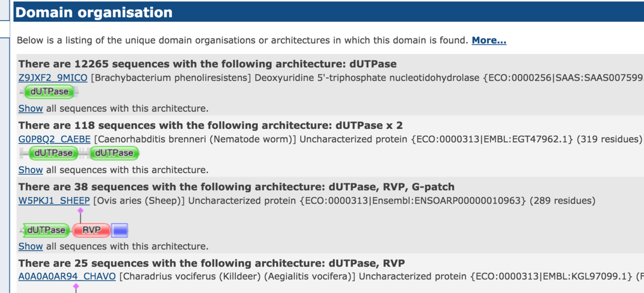The image size is (644, 293).
Task: Click second dUTPase domain in G0P8Q2_CAEBE graphic
Action: 114,153
